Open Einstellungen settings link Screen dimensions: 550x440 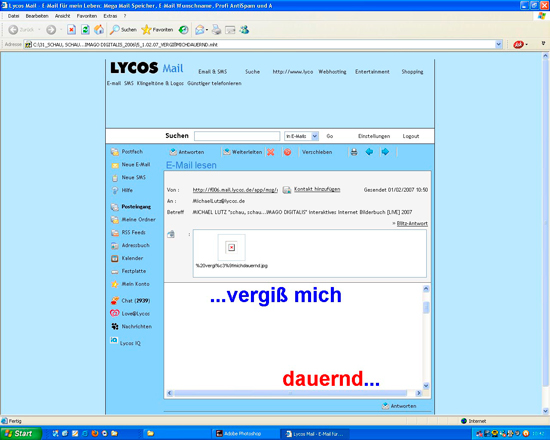point(374,136)
